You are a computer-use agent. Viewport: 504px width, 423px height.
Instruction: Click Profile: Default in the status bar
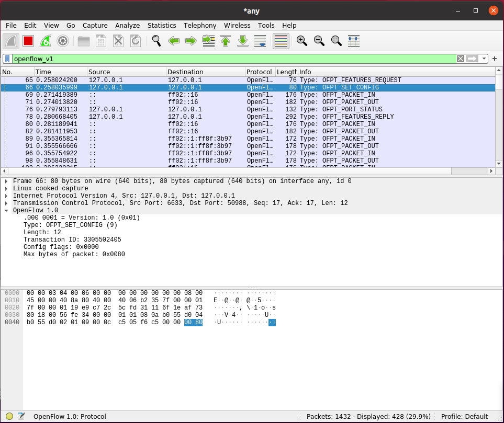tap(464, 417)
